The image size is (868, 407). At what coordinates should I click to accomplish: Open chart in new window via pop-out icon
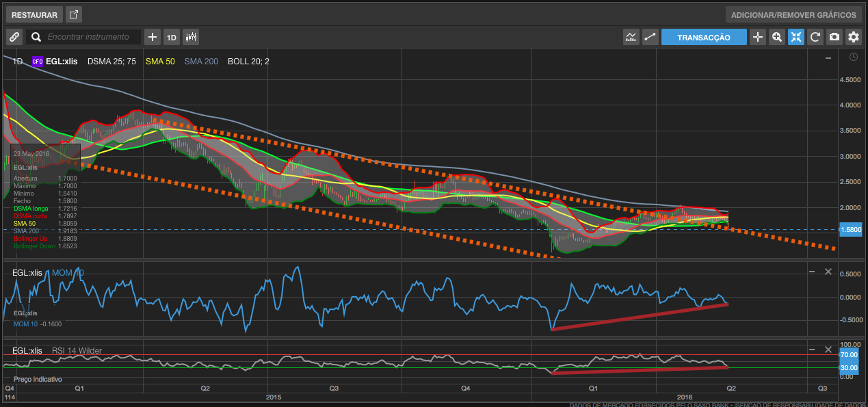[x=74, y=14]
